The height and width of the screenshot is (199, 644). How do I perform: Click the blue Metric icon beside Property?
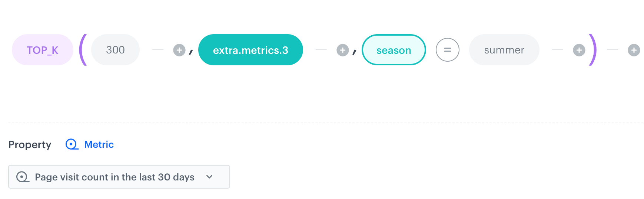[72, 144]
